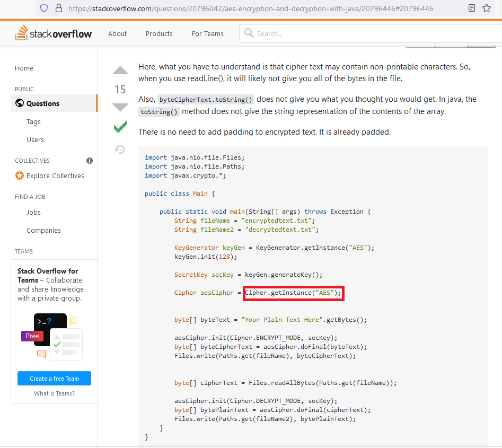Click the vote count 15
This screenshot has height=448, width=502.
[120, 90]
